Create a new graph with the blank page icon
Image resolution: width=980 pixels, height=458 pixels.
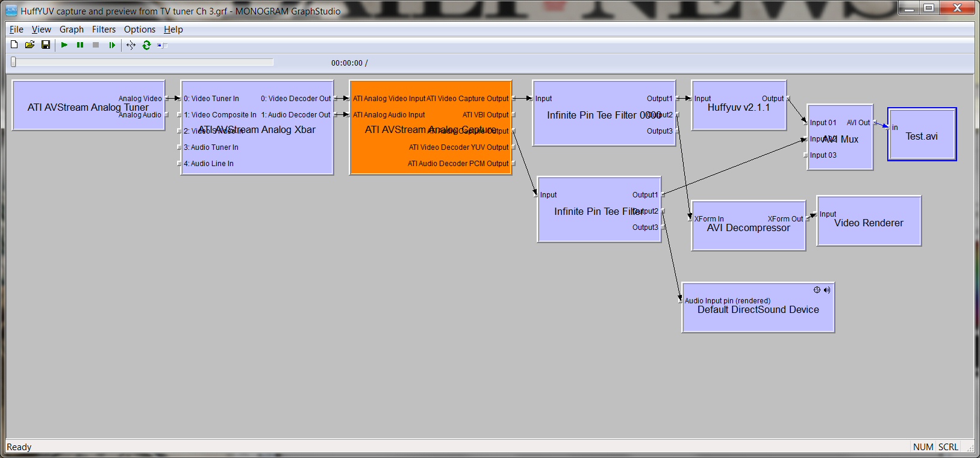point(14,45)
